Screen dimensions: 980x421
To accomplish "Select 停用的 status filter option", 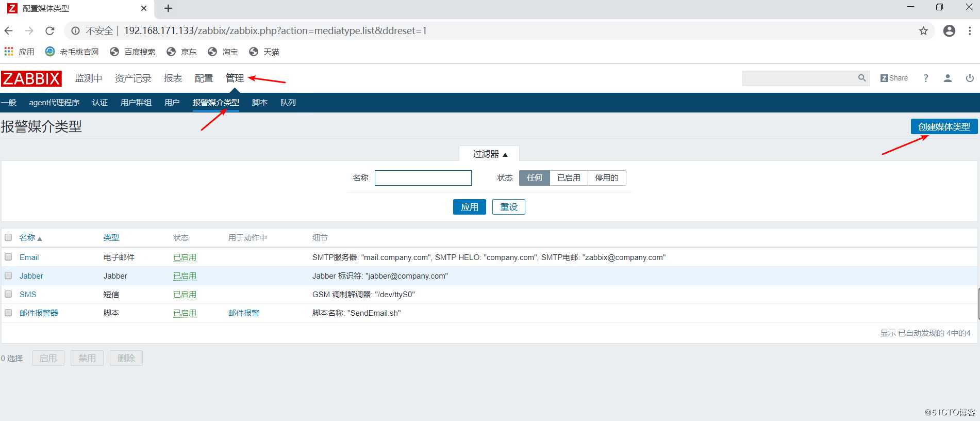I will point(607,178).
